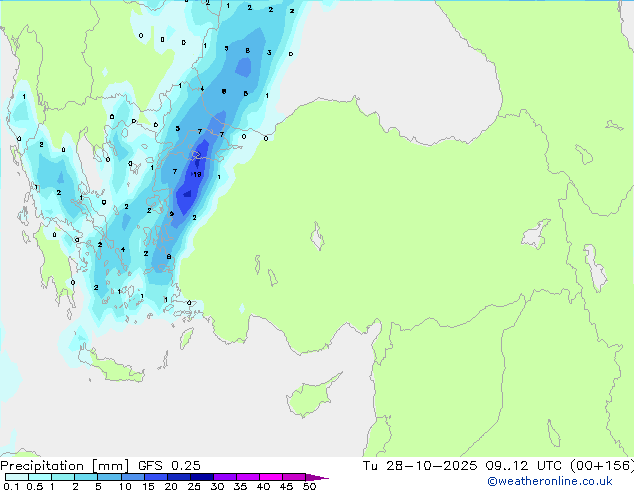The image size is (634, 490).
Task: Click the legend tick label '0.1'
Action: (11, 486)
